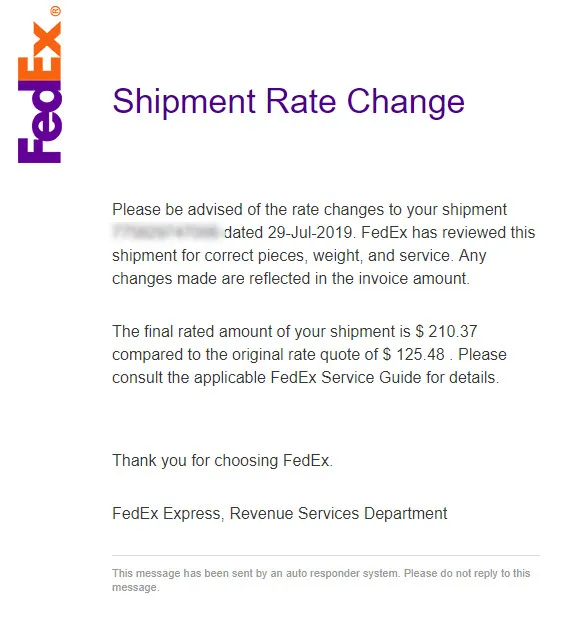Click the sentence 'Please be advised of the rate changes'
The height and width of the screenshot is (626, 573).
pos(248,209)
